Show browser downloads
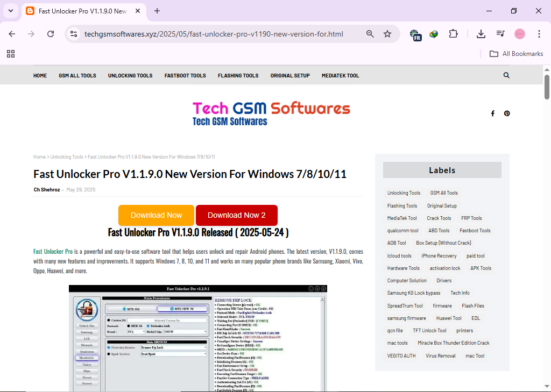This screenshot has width=551, height=392. (x=481, y=34)
